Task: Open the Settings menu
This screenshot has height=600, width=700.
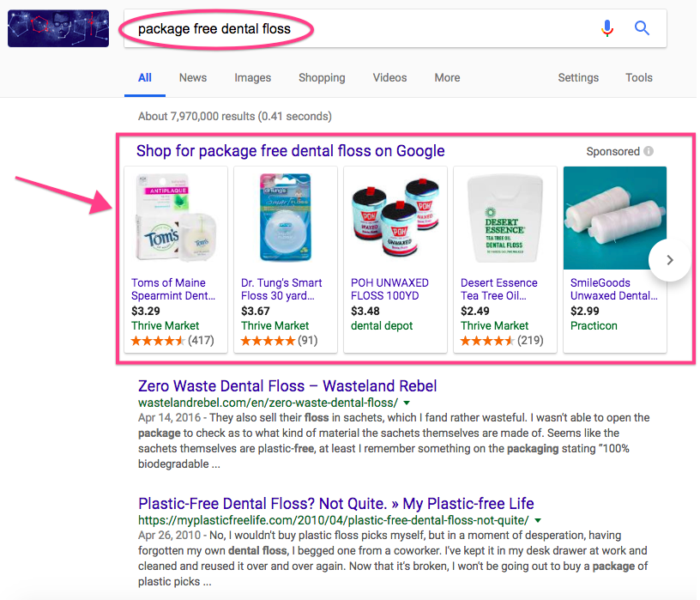Action: coord(578,78)
